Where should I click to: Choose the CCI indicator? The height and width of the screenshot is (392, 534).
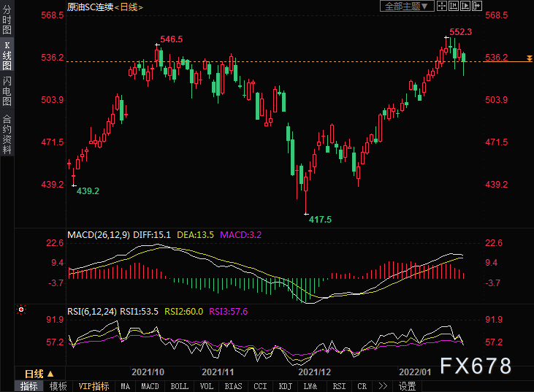pyautogui.click(x=260, y=386)
